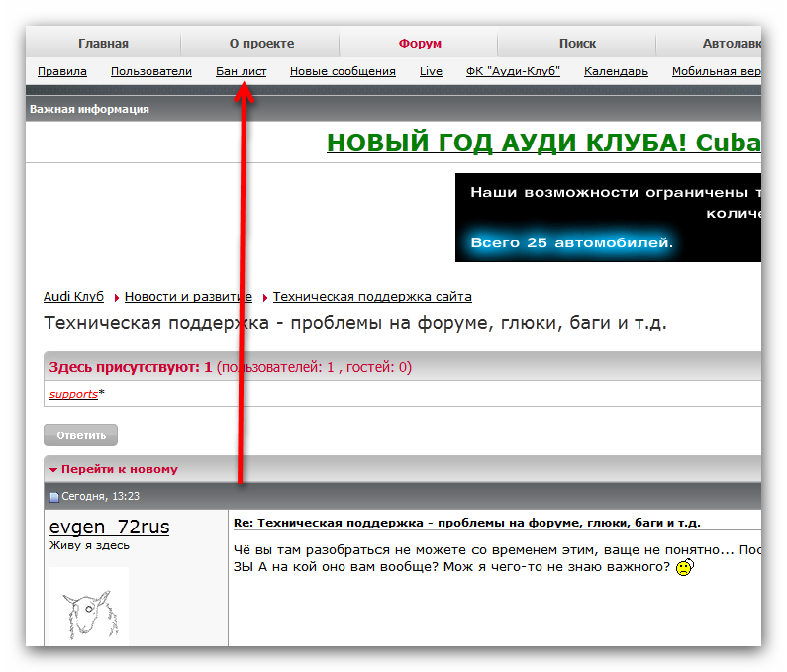Open the Пользователи list link
Screen dimensions: 787x672
click(151, 71)
